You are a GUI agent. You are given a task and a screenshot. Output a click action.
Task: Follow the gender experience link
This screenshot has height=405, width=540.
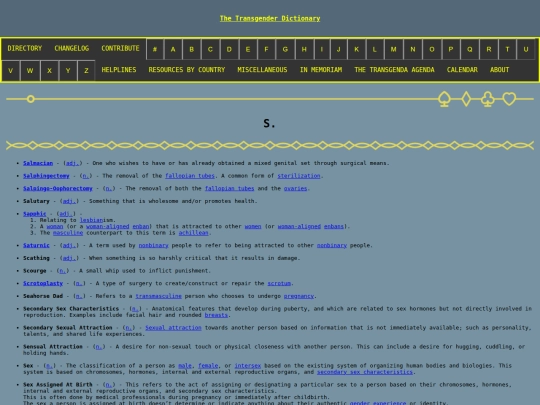coord(378,403)
